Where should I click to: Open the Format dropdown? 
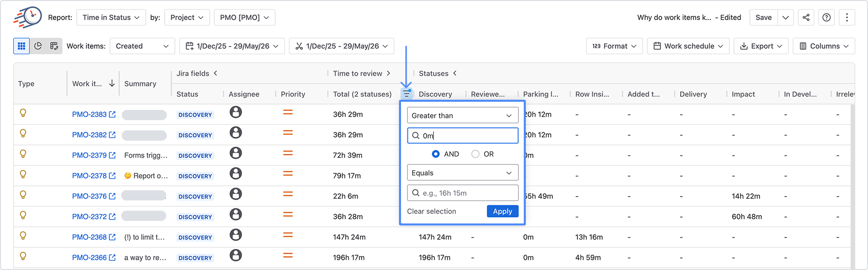(614, 46)
